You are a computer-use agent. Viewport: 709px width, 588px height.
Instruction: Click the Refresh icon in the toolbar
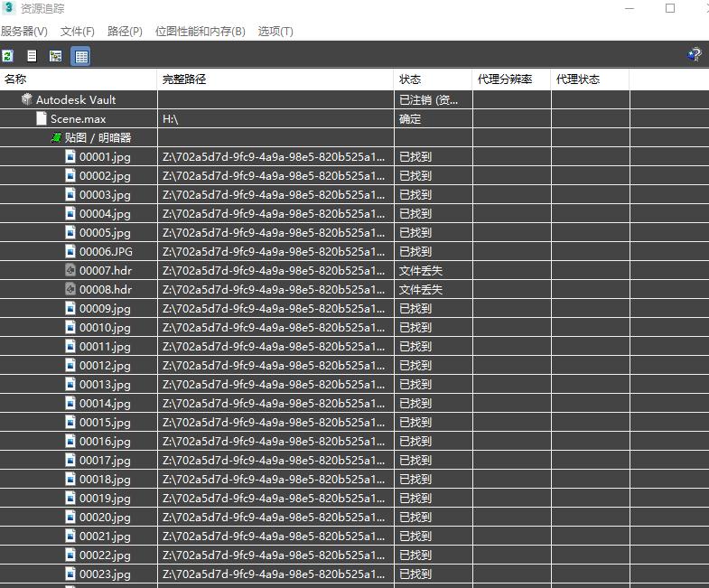(x=8, y=56)
